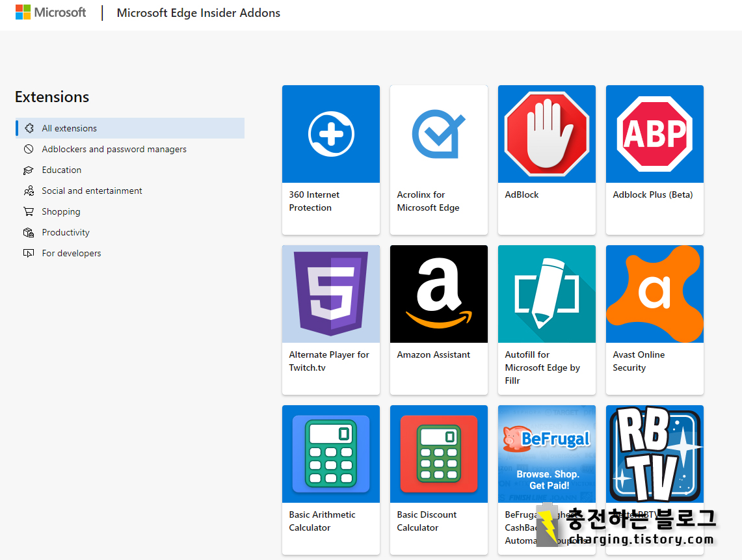Click the For developers screen icon

click(29, 253)
